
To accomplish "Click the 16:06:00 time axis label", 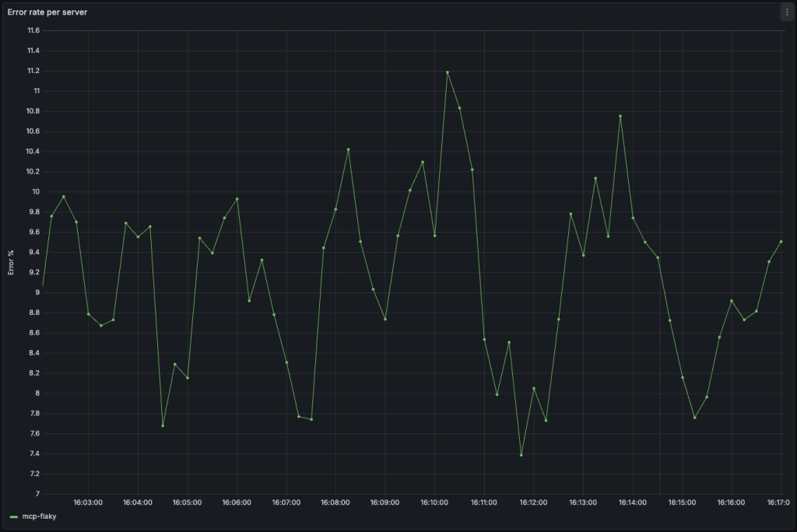I will (x=236, y=503).
